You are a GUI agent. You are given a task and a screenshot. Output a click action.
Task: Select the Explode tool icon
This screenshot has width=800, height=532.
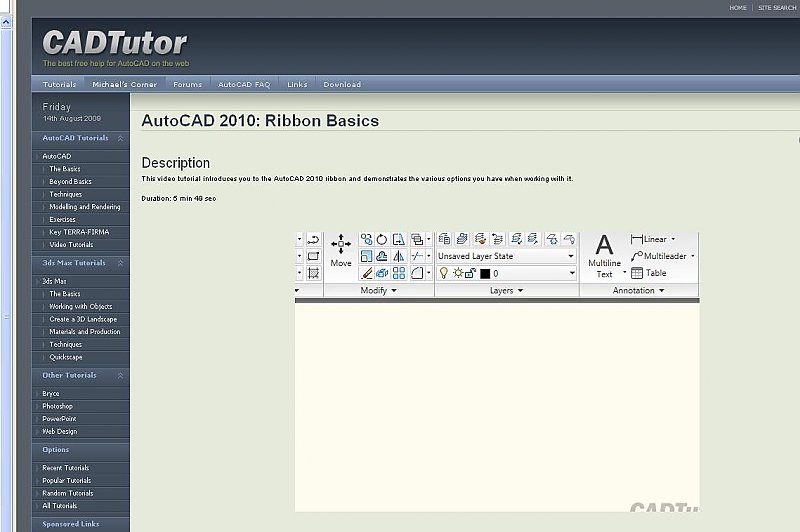point(382,273)
